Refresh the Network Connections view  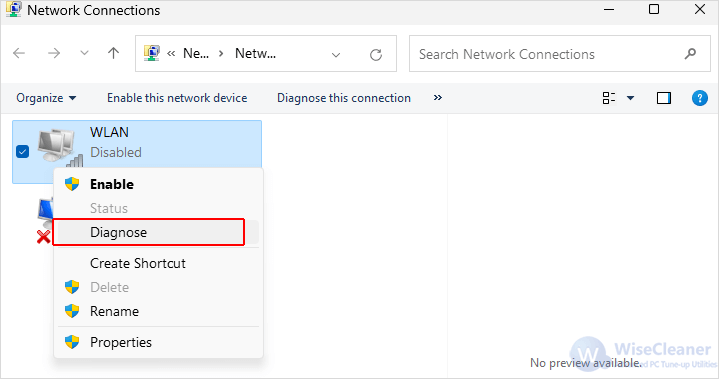[376, 55]
